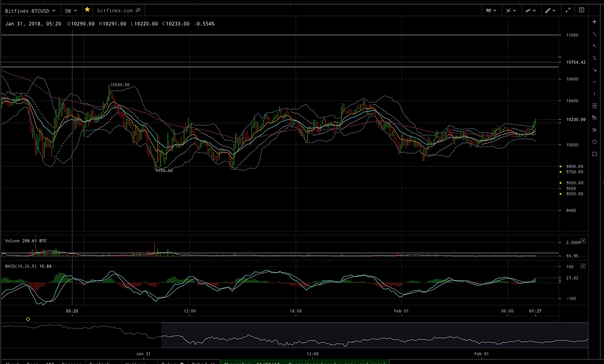Select the stacked parallel lines tool
The width and height of the screenshot is (604, 364).
click(x=594, y=106)
